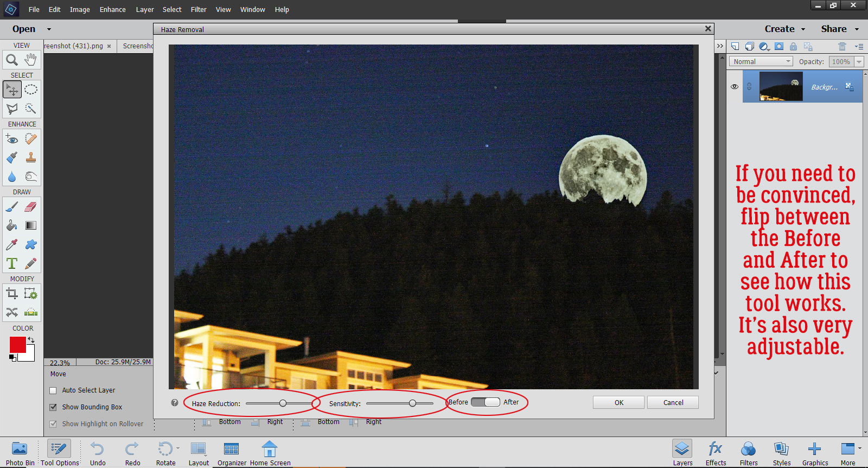Open the Image menu
This screenshot has width=868, height=468.
pos(80,10)
